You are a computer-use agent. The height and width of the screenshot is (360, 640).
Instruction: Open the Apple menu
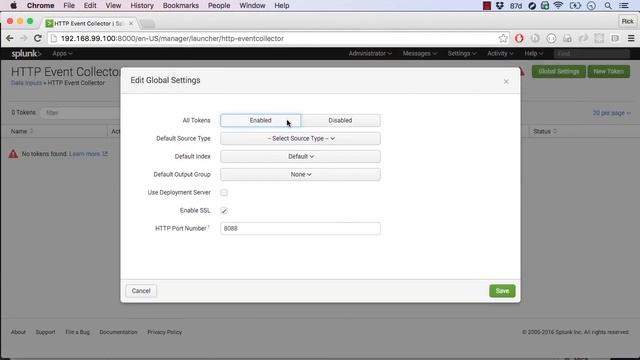[13, 6]
